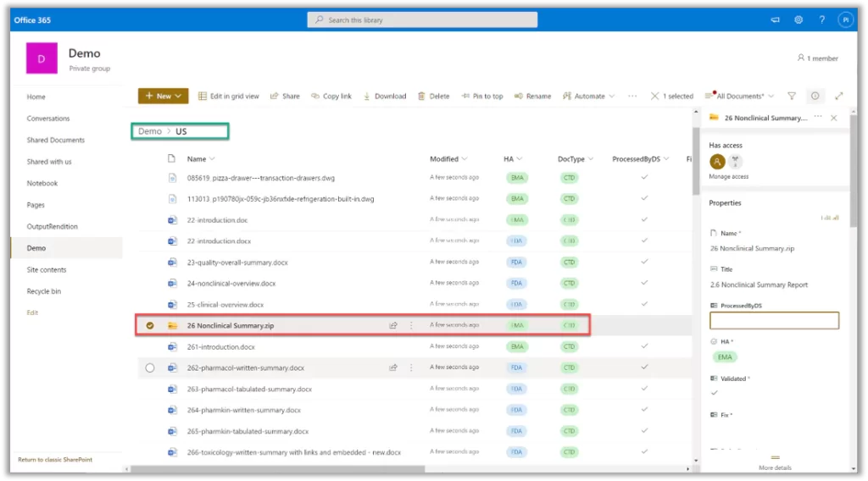Image resolution: width=868 pixels, height=481 pixels.
Task: Open the HA column header dropdown
Action: tap(513, 158)
